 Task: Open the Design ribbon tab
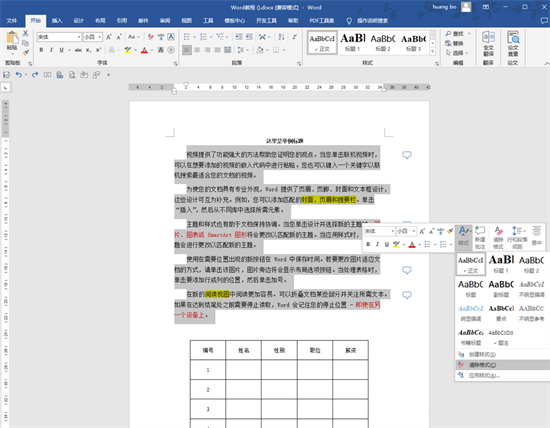click(x=79, y=21)
